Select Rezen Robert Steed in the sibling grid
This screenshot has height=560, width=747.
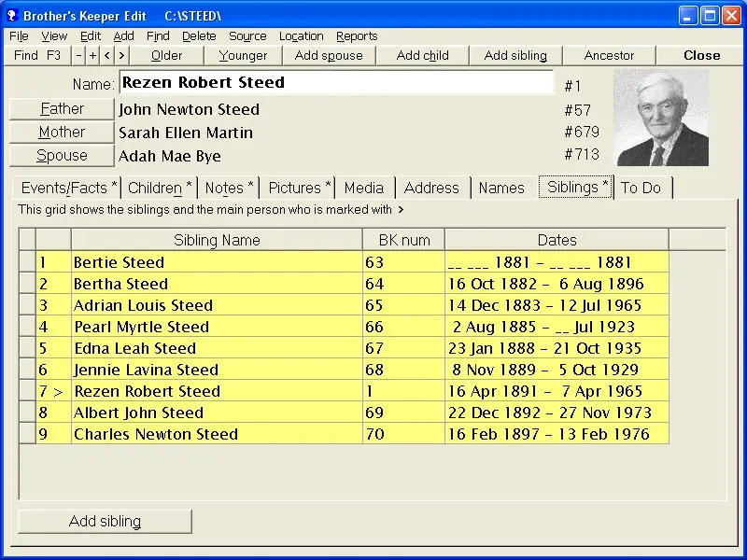217,391
